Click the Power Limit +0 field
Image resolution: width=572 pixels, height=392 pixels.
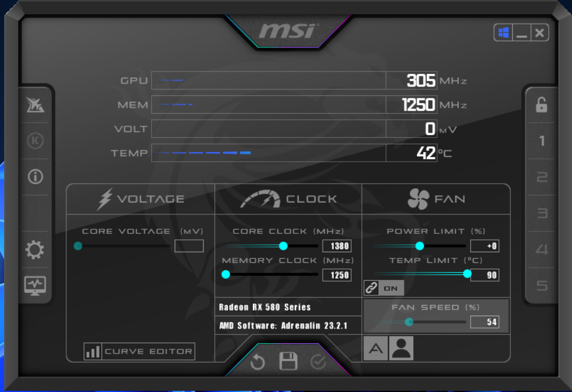(484, 246)
